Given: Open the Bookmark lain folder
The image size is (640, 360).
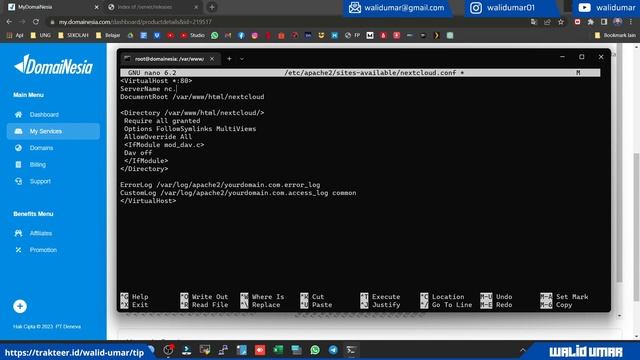Looking at the screenshot, I should 615,36.
